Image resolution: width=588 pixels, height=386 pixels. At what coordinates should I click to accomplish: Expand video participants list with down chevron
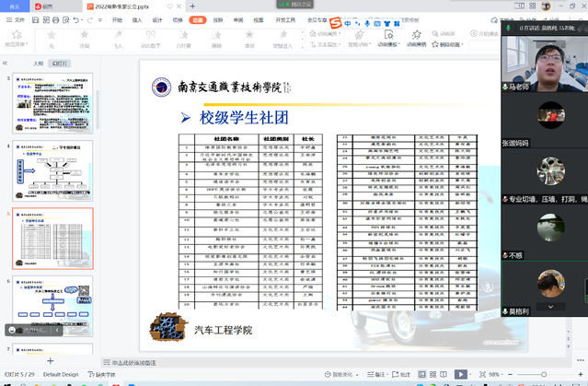(551, 305)
